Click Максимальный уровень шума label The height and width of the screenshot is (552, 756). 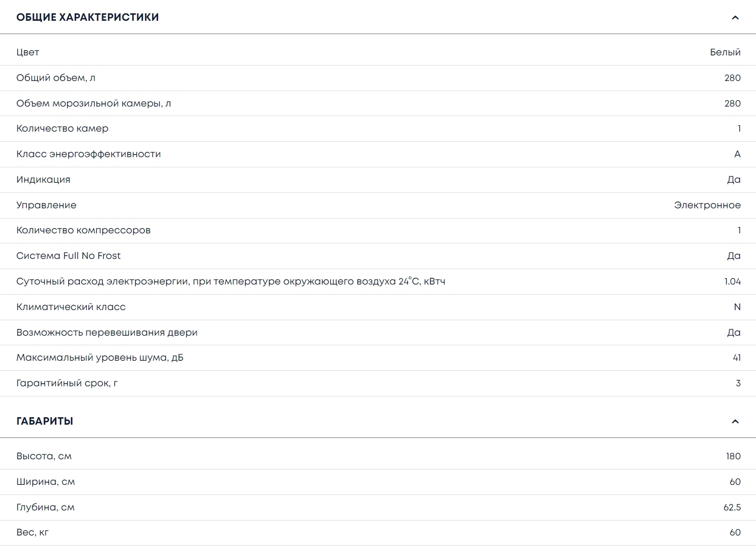click(x=100, y=358)
